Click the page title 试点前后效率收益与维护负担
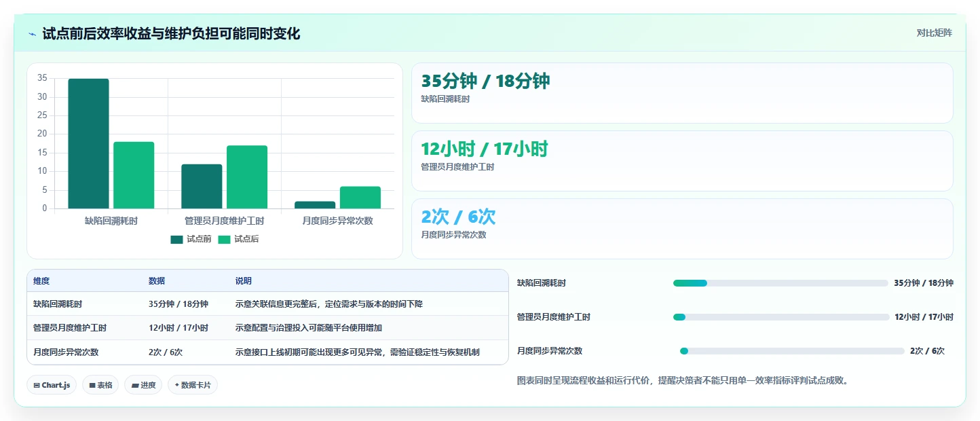980x421 pixels. pyautogui.click(x=171, y=34)
